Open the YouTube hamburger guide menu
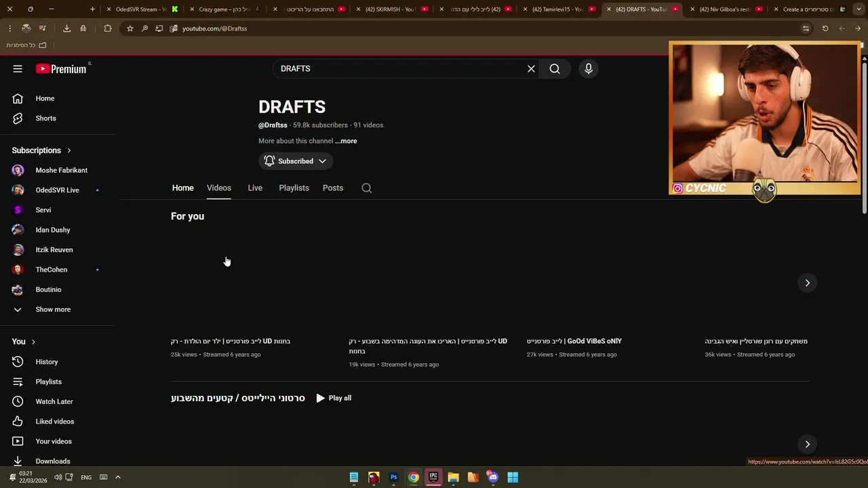The height and width of the screenshot is (488, 868). click(18, 68)
